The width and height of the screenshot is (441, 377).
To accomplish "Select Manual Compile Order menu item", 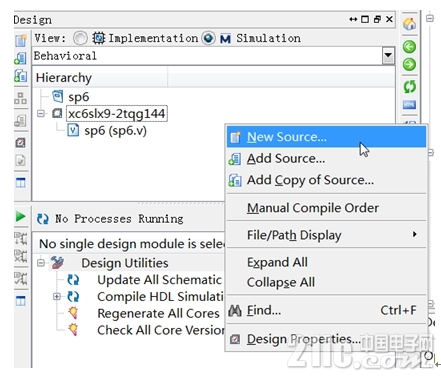I will click(326, 208).
